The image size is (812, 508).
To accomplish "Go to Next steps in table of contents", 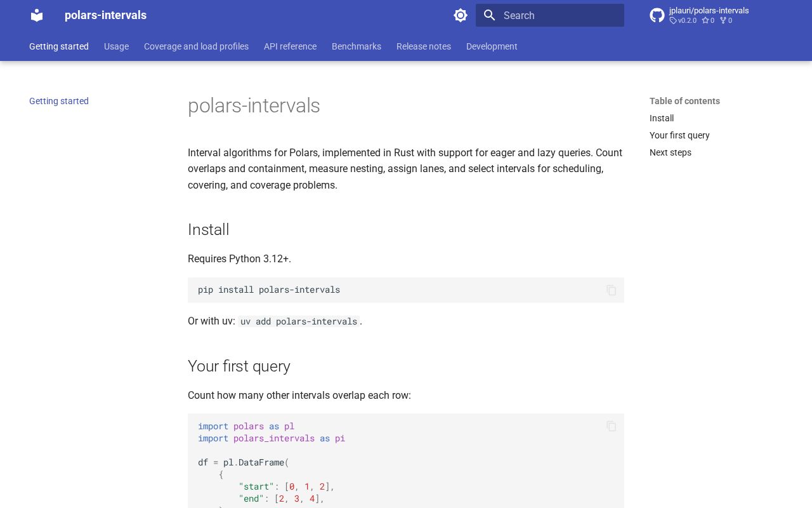I will point(671,152).
